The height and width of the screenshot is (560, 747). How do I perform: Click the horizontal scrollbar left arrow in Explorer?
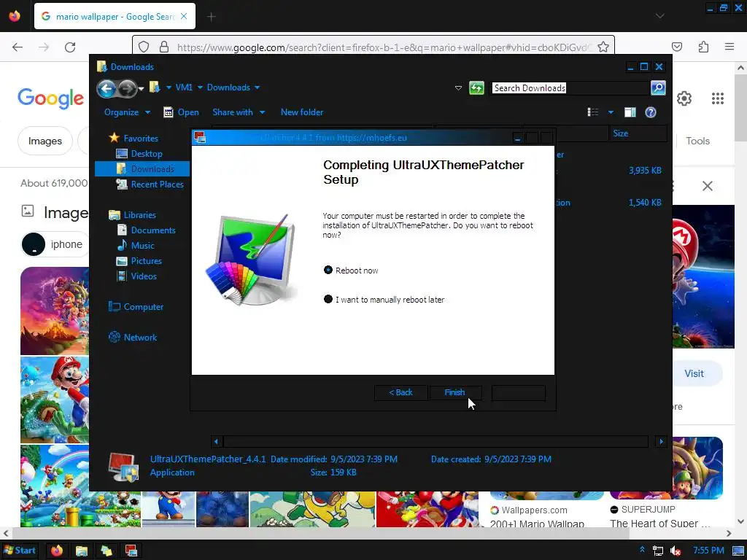(x=216, y=441)
